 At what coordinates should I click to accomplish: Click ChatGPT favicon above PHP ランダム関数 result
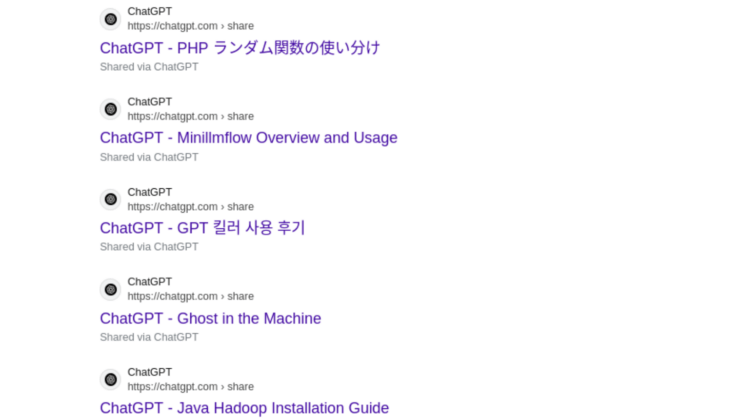[x=111, y=19]
